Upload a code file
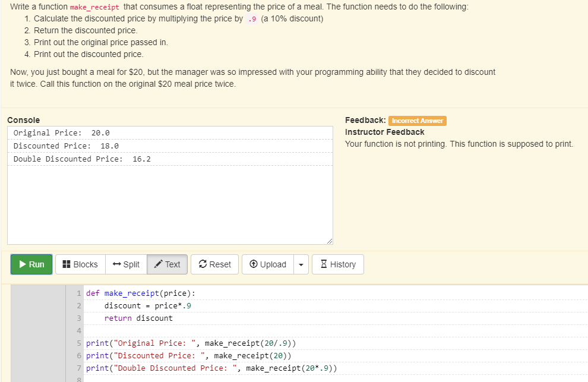Image resolution: width=588 pixels, height=382 pixels. tap(268, 264)
